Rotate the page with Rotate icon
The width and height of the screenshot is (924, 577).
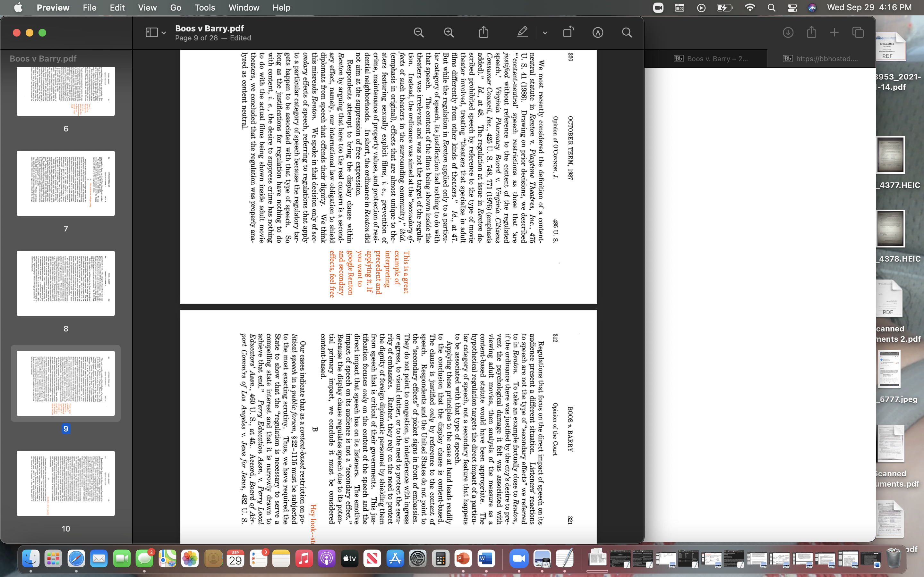click(x=568, y=32)
